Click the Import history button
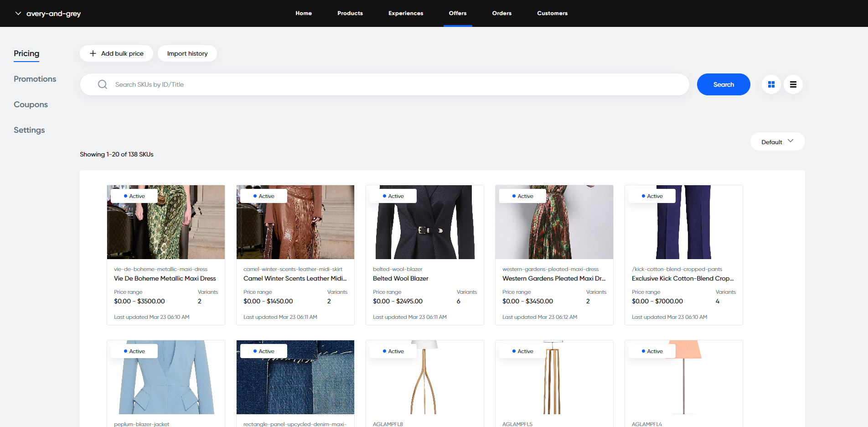 point(187,53)
